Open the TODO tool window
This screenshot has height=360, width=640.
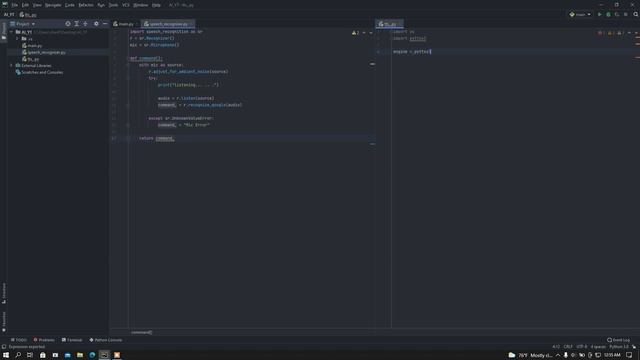(19, 340)
